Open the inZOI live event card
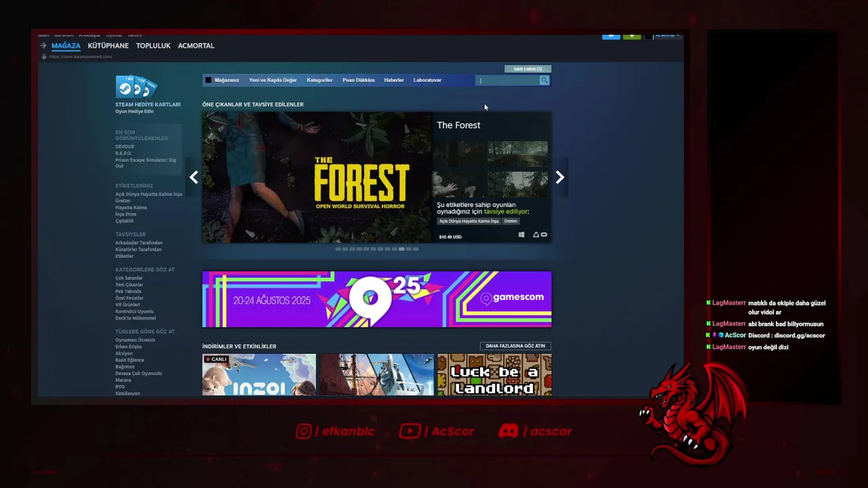The height and width of the screenshot is (488, 868). pos(259,374)
